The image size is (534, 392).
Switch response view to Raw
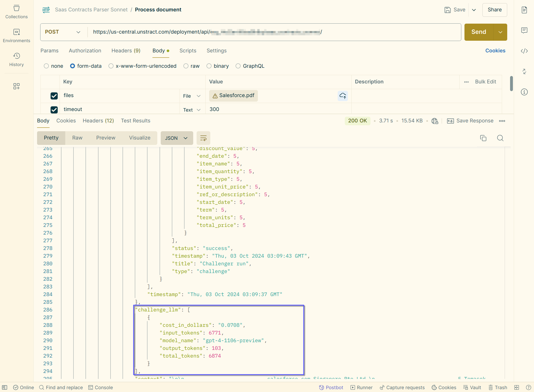pyautogui.click(x=77, y=138)
